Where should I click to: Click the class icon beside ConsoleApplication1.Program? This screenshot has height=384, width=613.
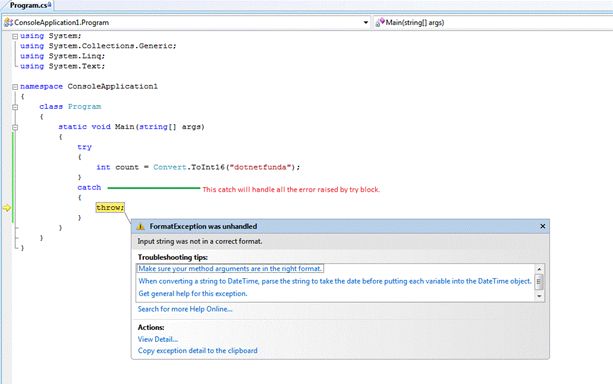(8, 23)
